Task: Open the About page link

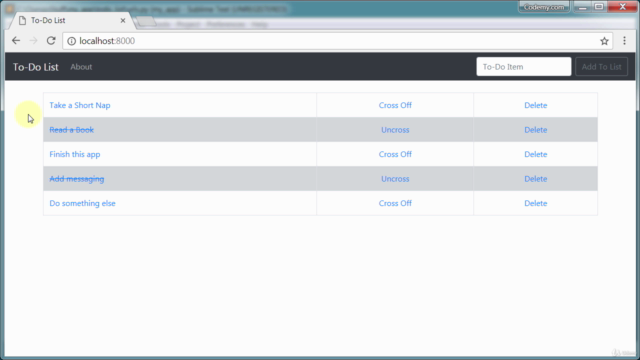Action: (81, 67)
